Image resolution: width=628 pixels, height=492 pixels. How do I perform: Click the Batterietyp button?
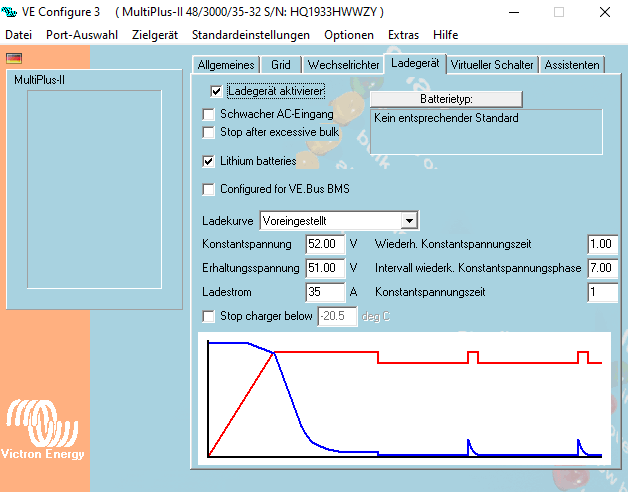pyautogui.click(x=446, y=99)
